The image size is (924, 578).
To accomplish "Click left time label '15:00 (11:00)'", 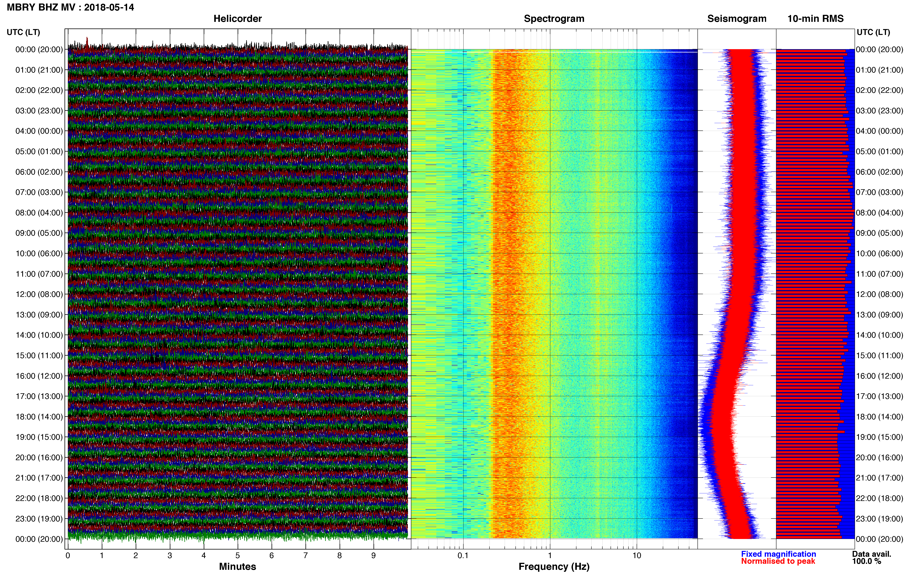I will point(39,355).
